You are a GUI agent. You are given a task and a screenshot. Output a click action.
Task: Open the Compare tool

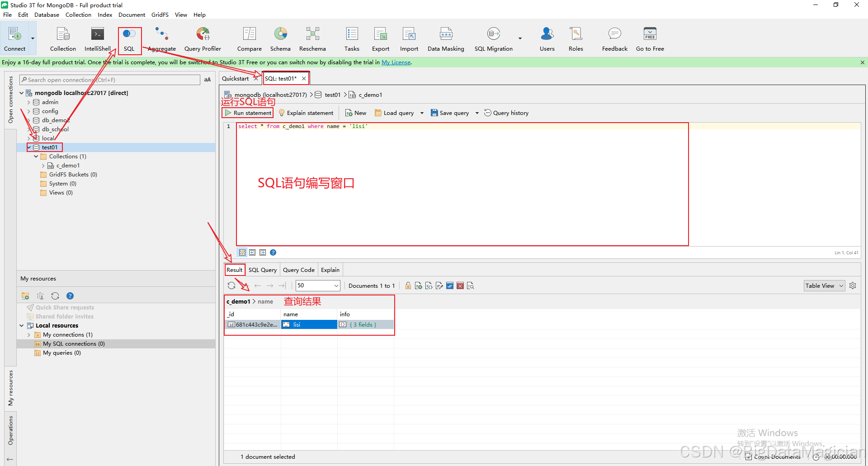click(250, 39)
